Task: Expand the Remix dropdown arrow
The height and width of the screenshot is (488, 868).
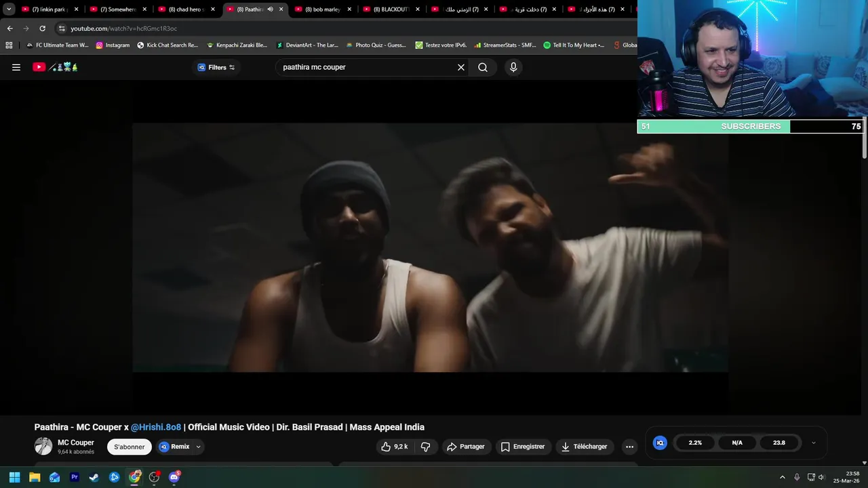Action: [199, 447]
